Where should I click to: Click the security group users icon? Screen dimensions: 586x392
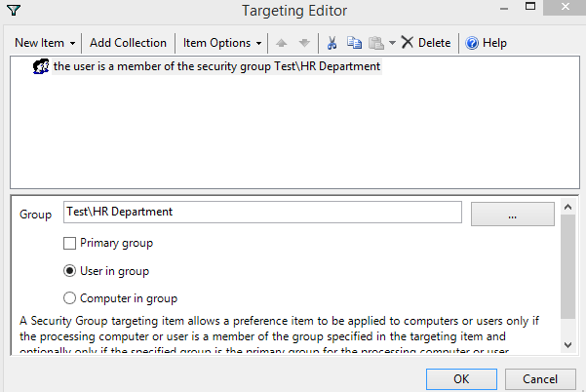pos(41,66)
